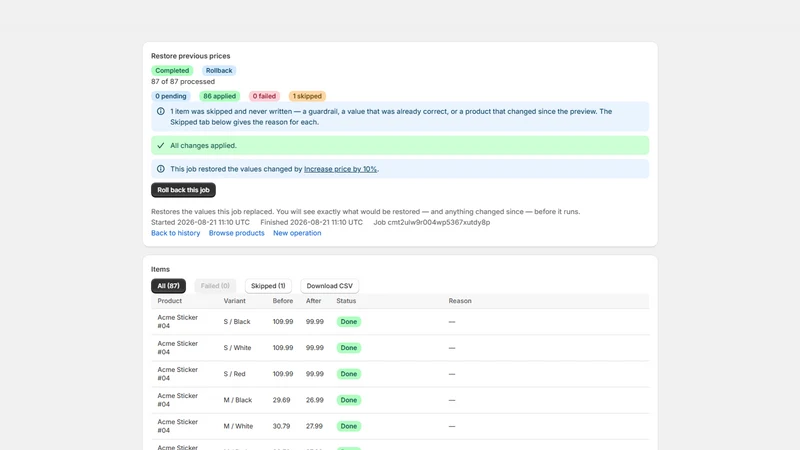
Task: Select the M / White variant cell
Action: point(238,426)
